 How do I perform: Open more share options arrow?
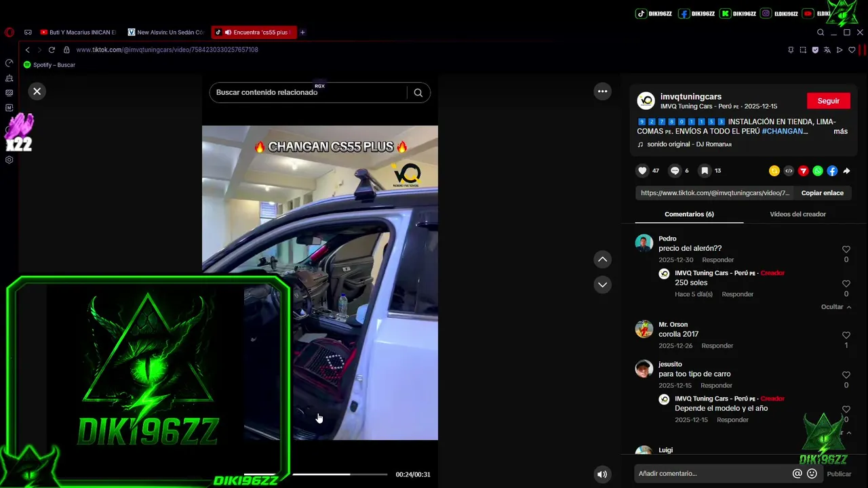coord(846,171)
